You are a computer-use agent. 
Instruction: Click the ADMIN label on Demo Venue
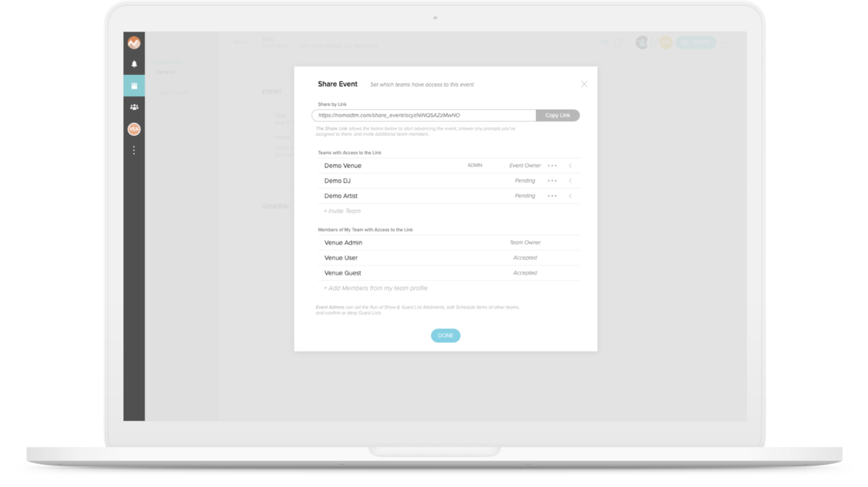click(x=474, y=166)
